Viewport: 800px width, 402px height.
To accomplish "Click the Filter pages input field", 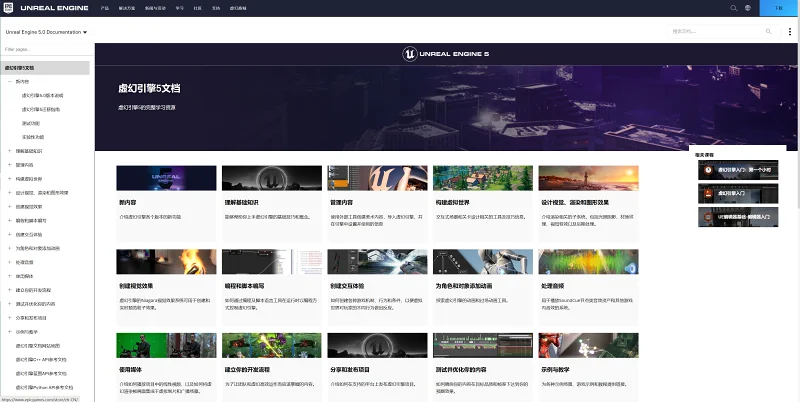I will [x=46, y=49].
